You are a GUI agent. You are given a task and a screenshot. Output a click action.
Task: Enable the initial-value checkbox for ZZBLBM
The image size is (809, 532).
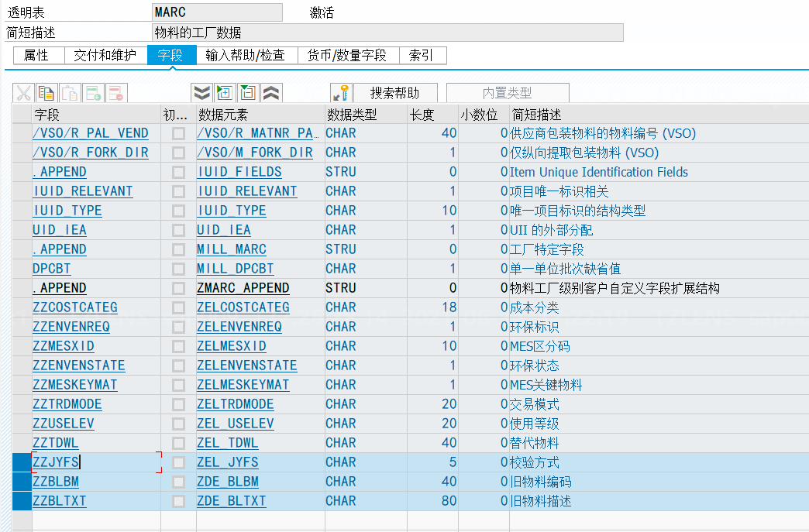pyautogui.click(x=178, y=481)
